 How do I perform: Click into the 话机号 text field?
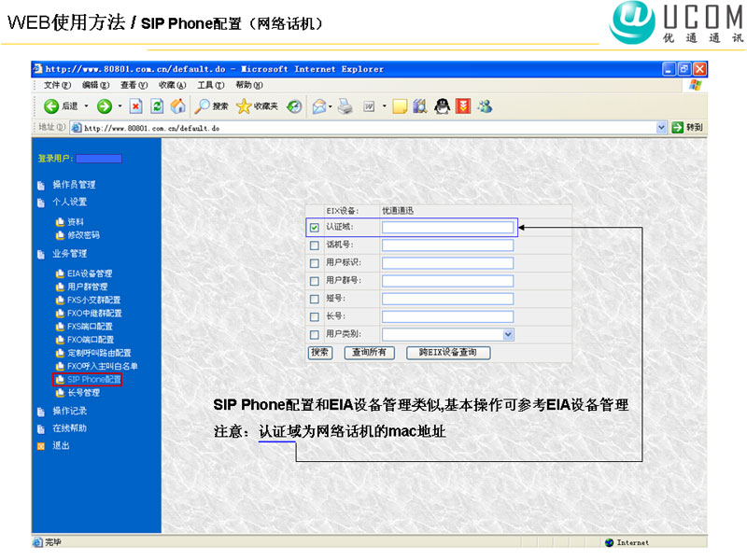(447, 245)
